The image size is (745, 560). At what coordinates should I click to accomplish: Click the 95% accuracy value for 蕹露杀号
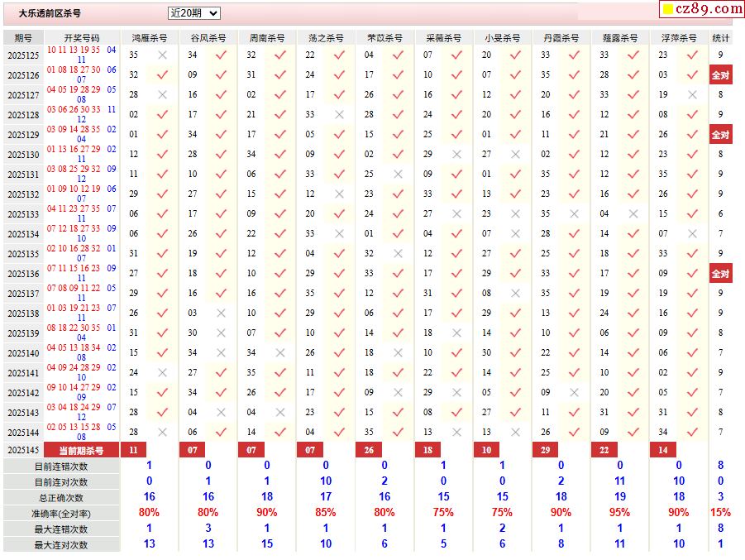click(619, 513)
